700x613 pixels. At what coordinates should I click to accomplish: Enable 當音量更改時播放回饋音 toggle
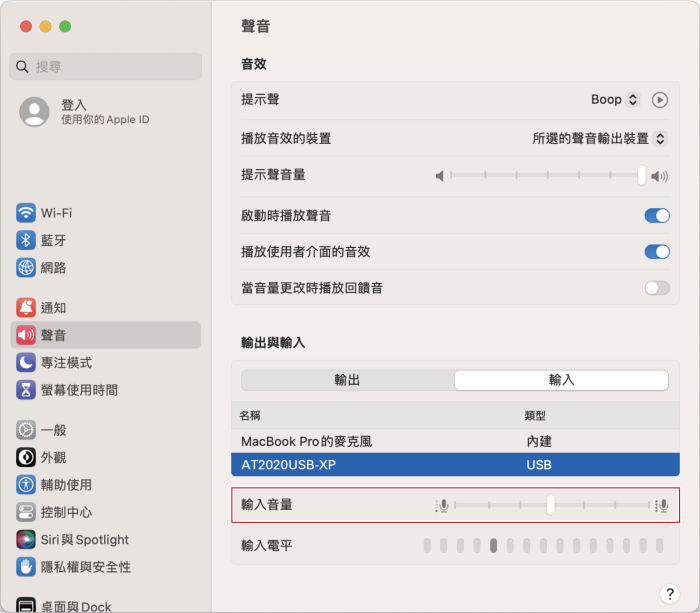[656, 288]
